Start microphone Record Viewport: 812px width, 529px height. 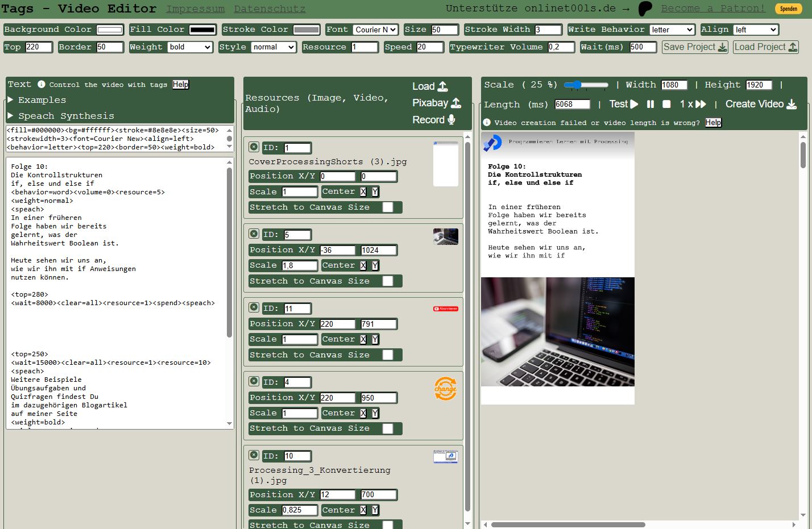(x=451, y=119)
